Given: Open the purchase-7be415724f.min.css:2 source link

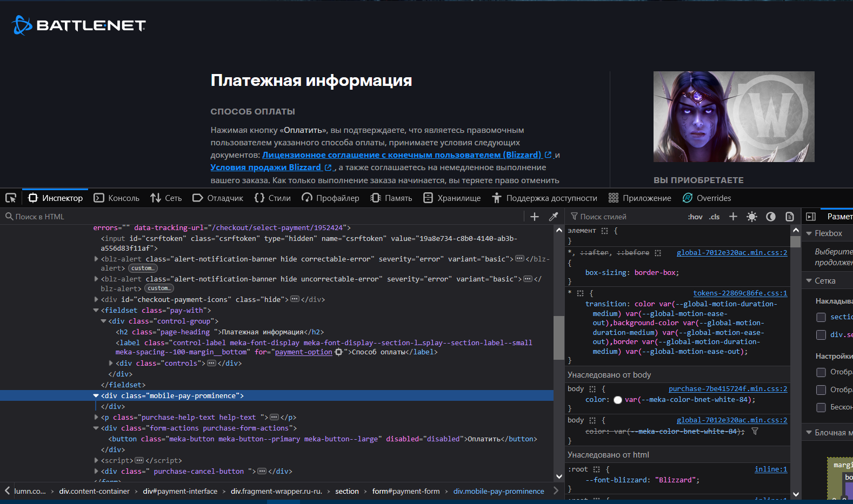Looking at the screenshot, I should point(728,389).
